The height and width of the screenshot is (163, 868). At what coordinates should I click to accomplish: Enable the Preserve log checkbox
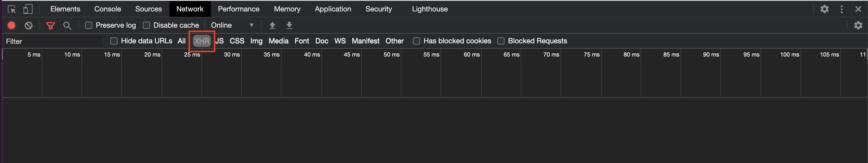coord(89,25)
